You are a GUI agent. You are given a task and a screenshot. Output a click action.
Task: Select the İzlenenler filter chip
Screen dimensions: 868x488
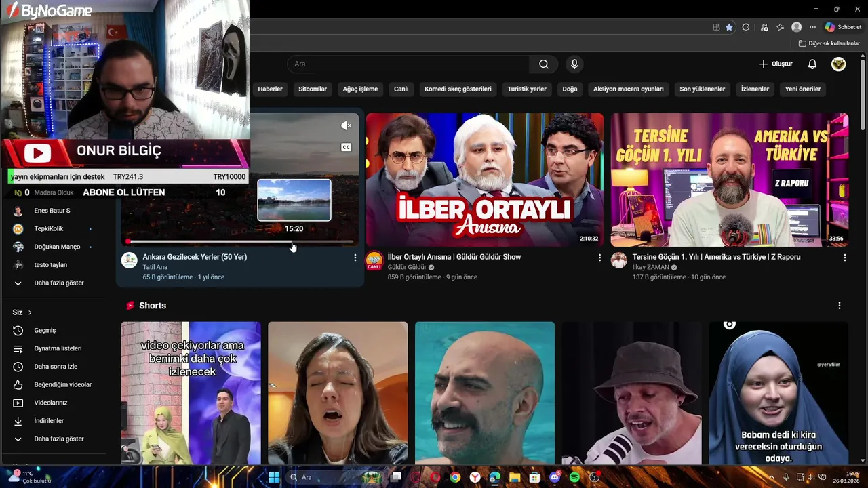pyautogui.click(x=755, y=89)
